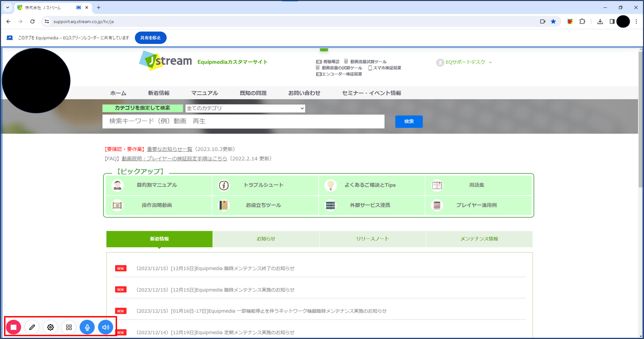Open the extensions puzzle icon
The image size is (644, 339).
582,21
